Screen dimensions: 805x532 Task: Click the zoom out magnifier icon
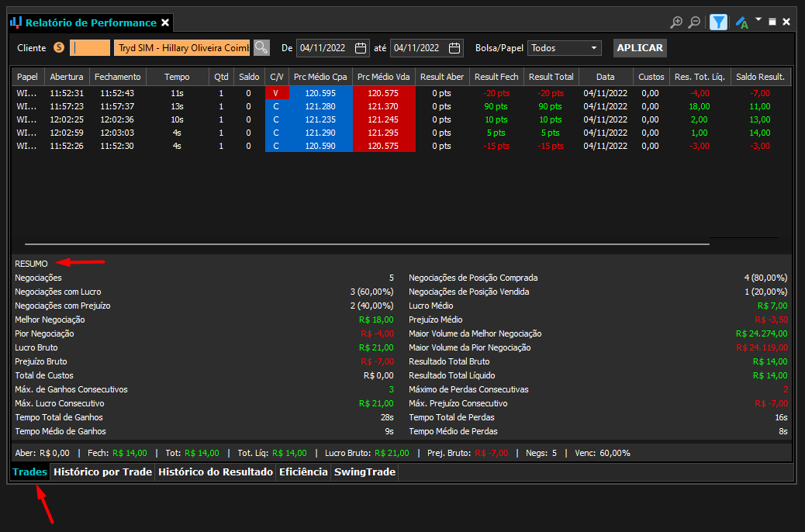coord(694,22)
